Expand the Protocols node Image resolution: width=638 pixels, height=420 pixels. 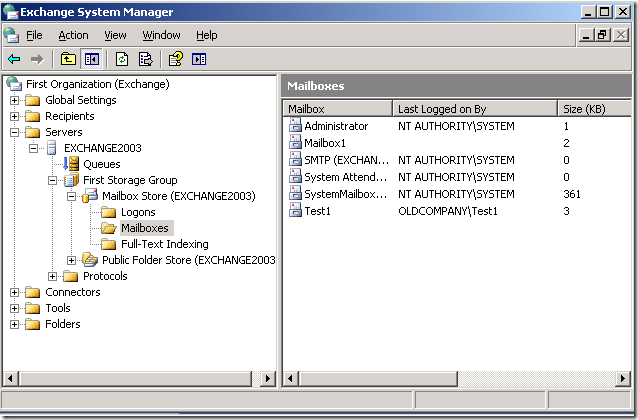pyautogui.click(x=52, y=276)
